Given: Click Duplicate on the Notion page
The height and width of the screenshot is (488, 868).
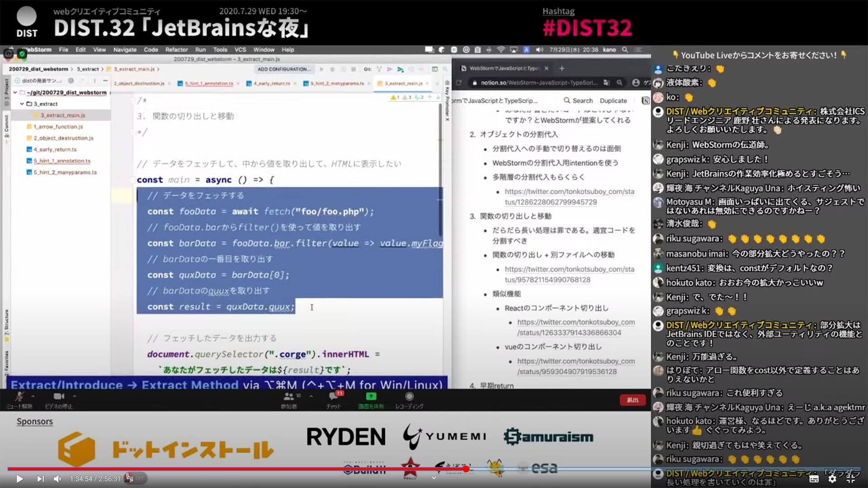Looking at the screenshot, I should click(x=613, y=100).
